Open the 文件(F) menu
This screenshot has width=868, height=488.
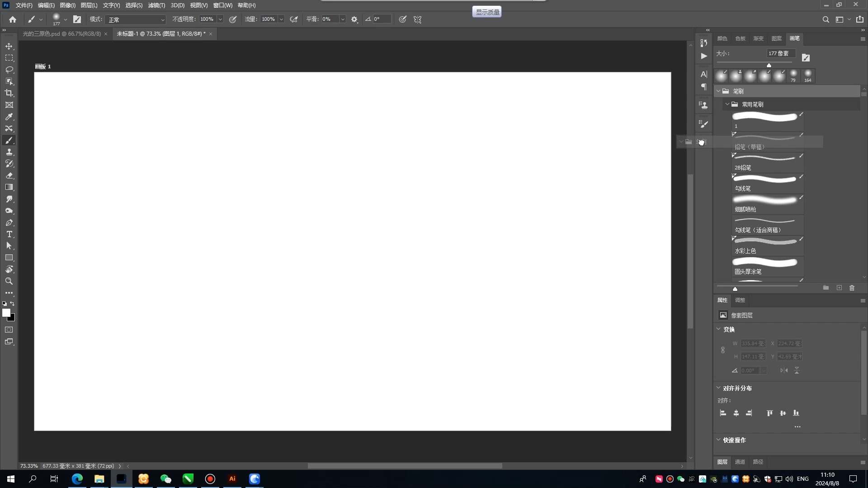pyautogui.click(x=24, y=5)
